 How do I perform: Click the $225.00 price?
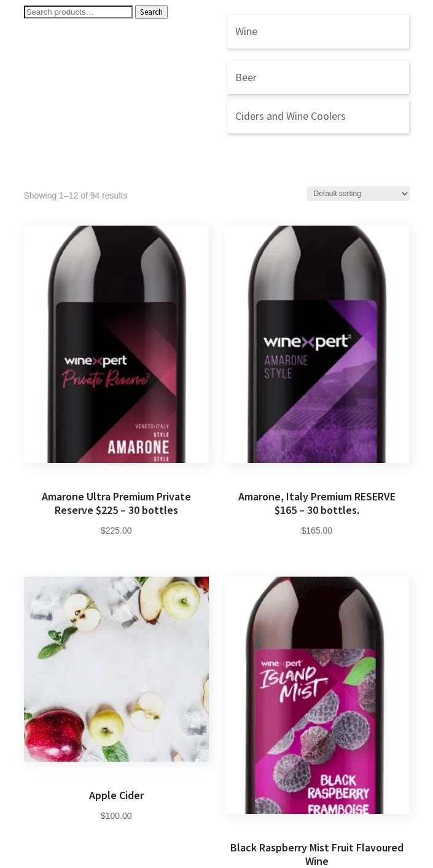pyautogui.click(x=116, y=531)
